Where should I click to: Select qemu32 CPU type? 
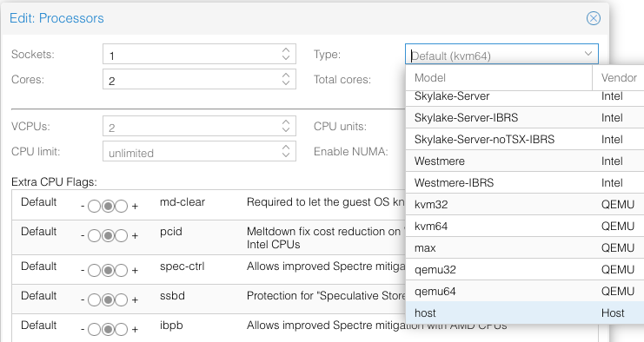(x=525, y=270)
